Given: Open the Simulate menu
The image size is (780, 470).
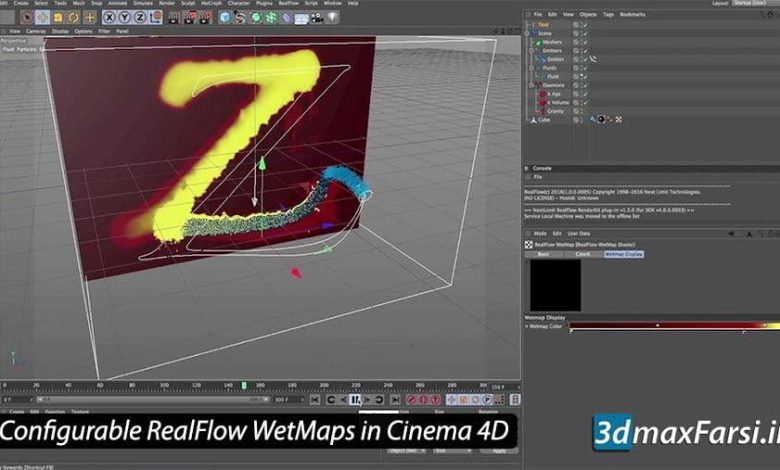Looking at the screenshot, I should 143,3.
